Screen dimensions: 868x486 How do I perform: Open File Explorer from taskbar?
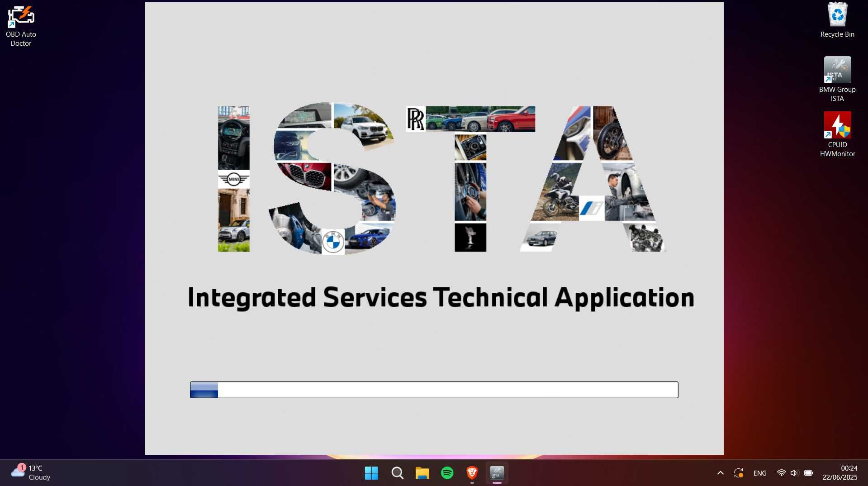click(x=422, y=473)
